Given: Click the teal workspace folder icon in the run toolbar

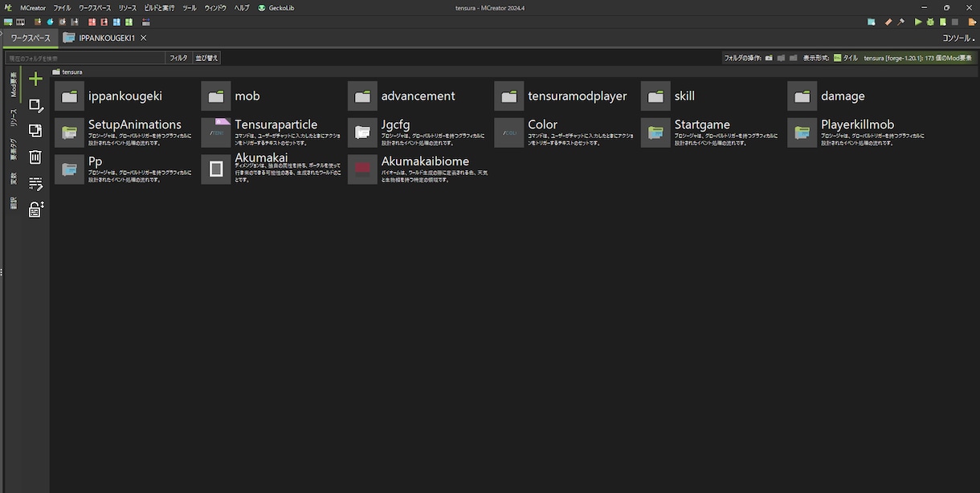Looking at the screenshot, I should [x=872, y=22].
